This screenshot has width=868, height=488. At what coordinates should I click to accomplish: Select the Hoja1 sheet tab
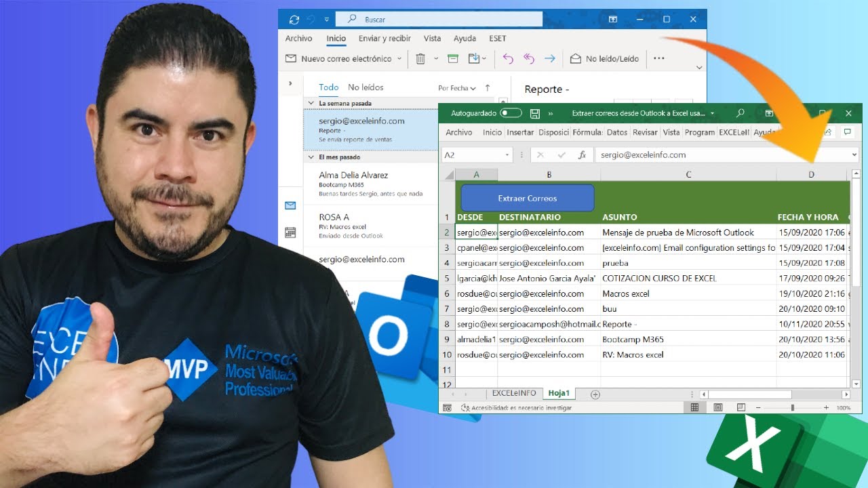click(x=559, y=393)
